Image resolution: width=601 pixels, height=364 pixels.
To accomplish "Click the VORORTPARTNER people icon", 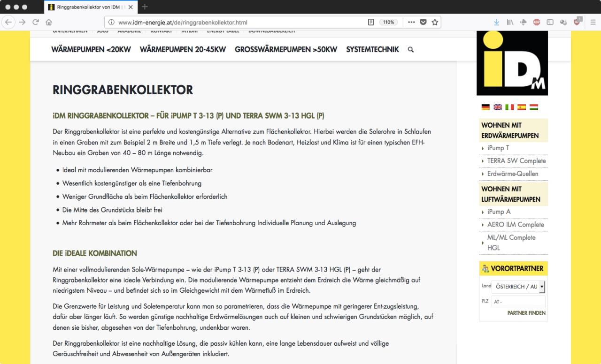I will click(485, 269).
